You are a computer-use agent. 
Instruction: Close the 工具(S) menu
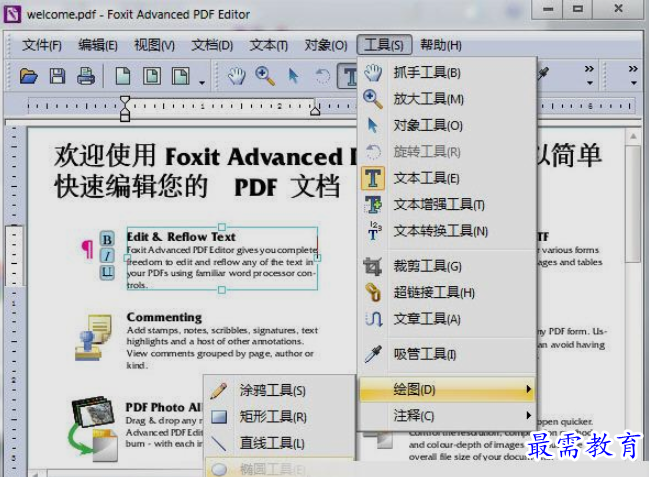click(384, 45)
